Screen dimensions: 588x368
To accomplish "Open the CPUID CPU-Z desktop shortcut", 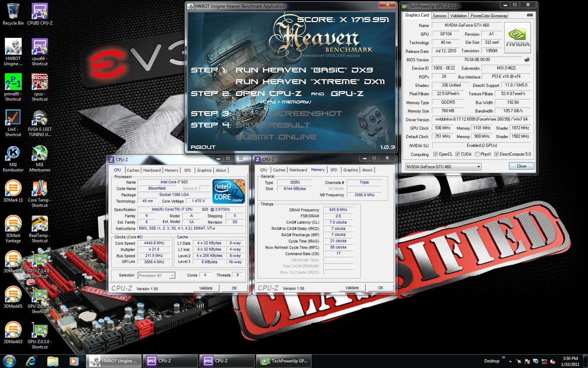I will coord(40,14).
